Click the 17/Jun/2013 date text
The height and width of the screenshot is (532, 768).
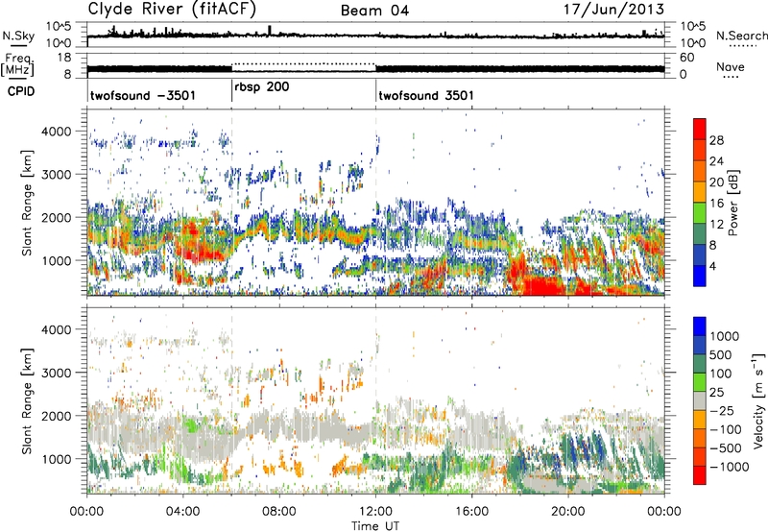(x=613, y=10)
